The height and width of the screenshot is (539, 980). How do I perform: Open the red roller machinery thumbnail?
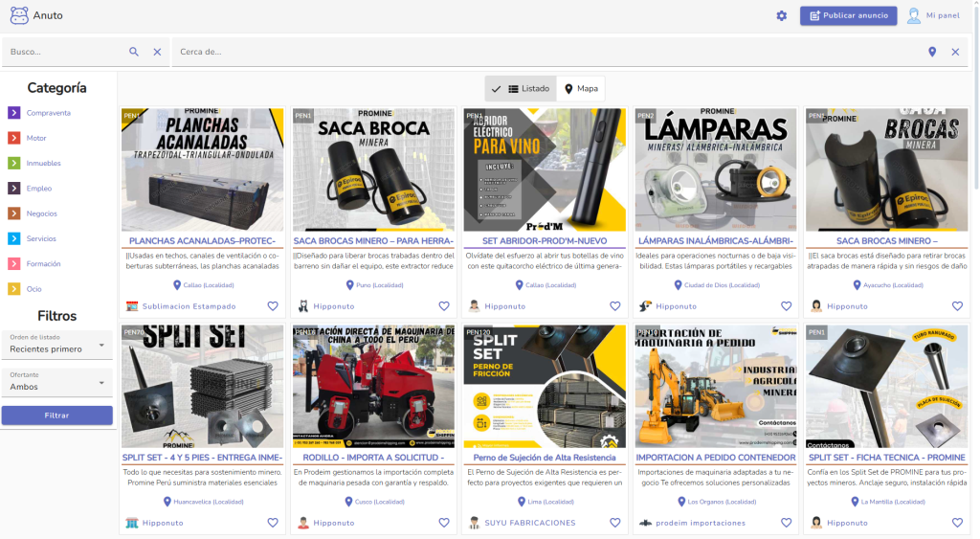(x=373, y=386)
